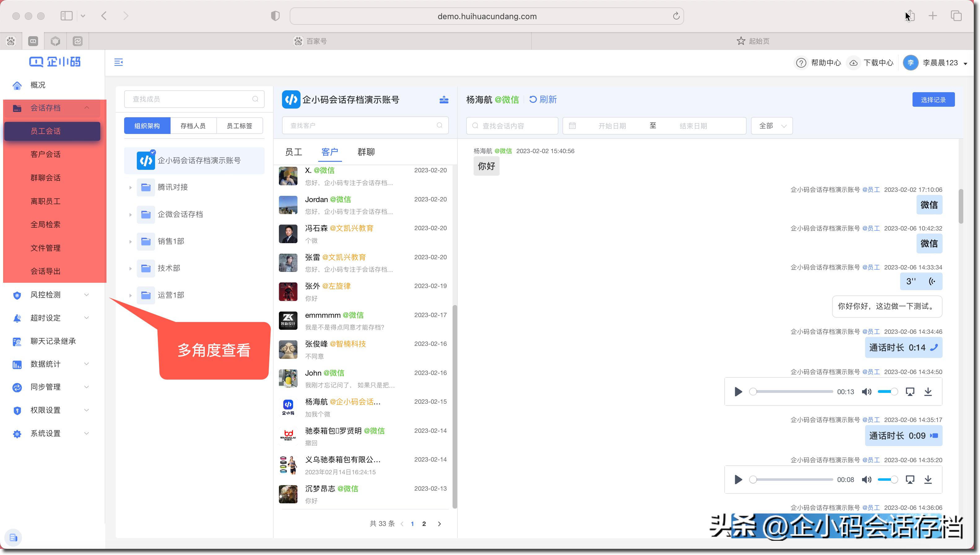This screenshot has width=980, height=555.
Task: Toggle the Safari sidebar icon
Action: click(x=66, y=16)
